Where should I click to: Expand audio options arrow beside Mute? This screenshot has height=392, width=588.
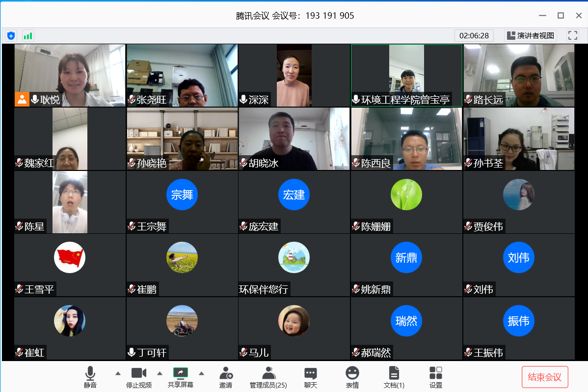(118, 373)
